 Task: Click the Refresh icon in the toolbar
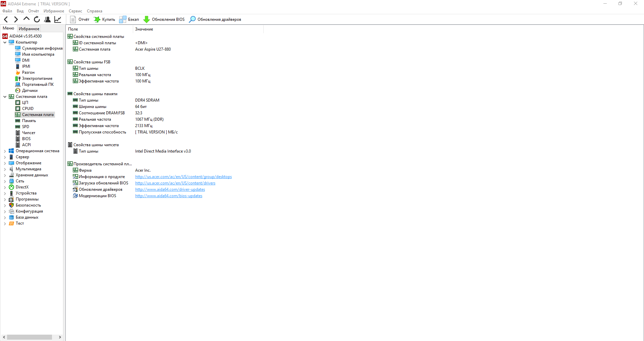[x=37, y=19]
